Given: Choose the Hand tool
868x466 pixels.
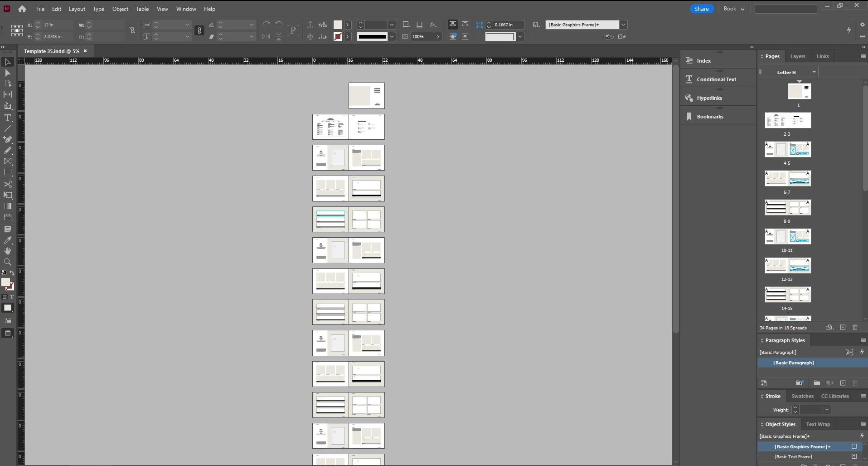Looking at the screenshot, I should pyautogui.click(x=8, y=251).
